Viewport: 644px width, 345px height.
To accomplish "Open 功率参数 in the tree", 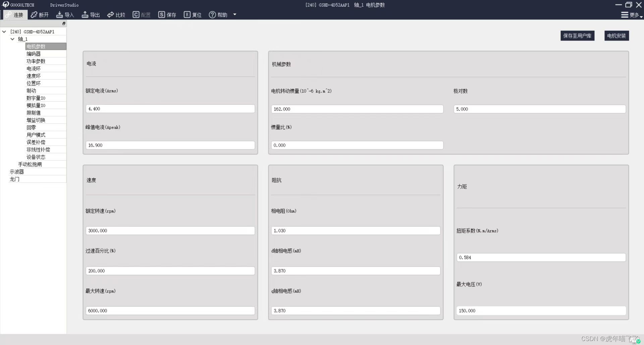I will pos(46,61).
